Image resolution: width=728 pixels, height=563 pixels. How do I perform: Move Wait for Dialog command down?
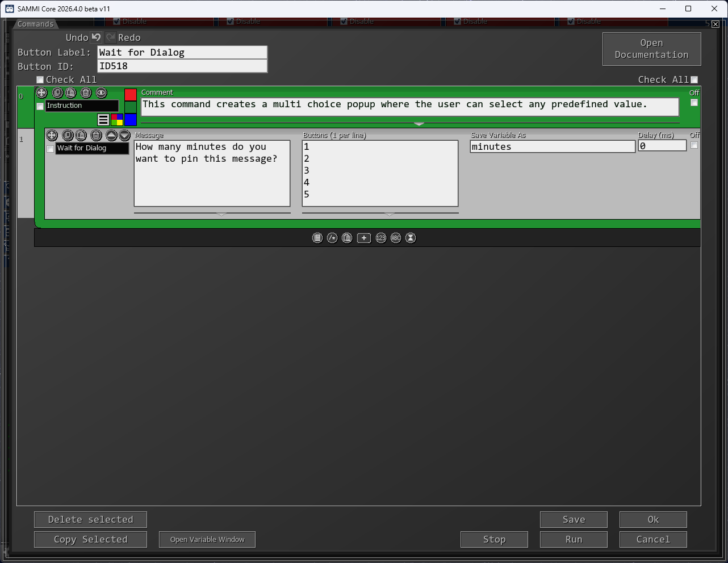coord(125,135)
